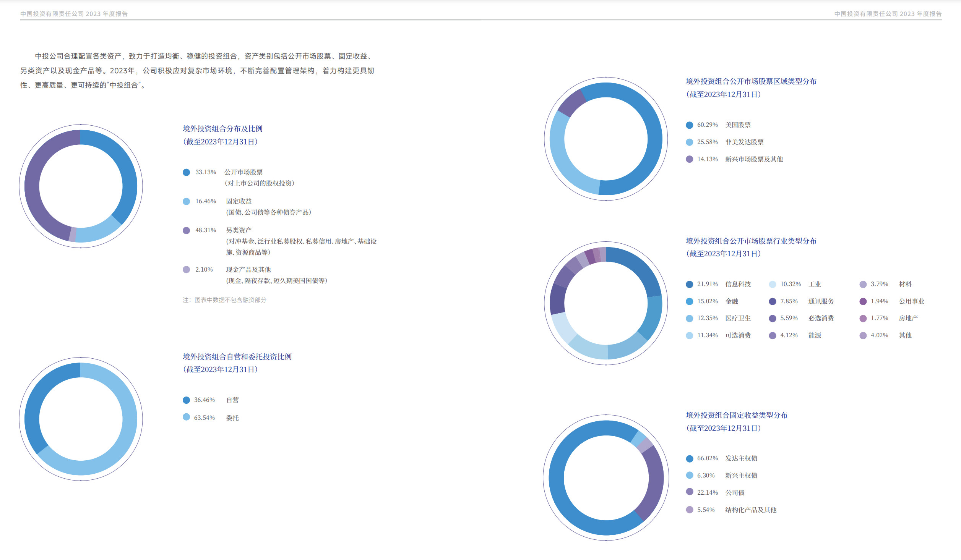This screenshot has height=560, width=961.
Task: Click the 通讯服务 legend label
Action: (x=821, y=301)
